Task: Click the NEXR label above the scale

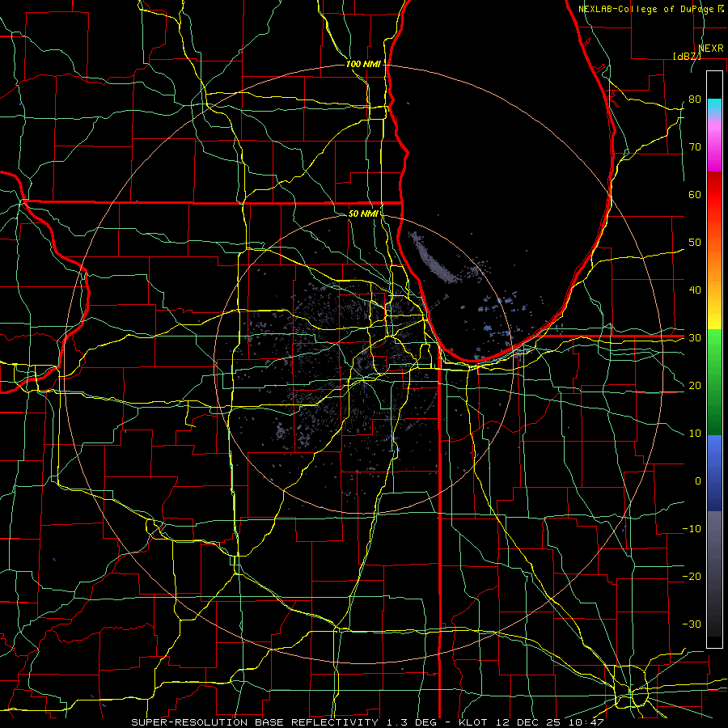Action: point(711,49)
